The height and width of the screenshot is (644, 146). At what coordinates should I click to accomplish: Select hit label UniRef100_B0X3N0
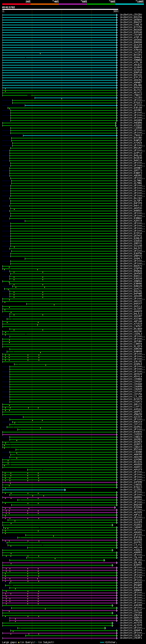[131, 138]
